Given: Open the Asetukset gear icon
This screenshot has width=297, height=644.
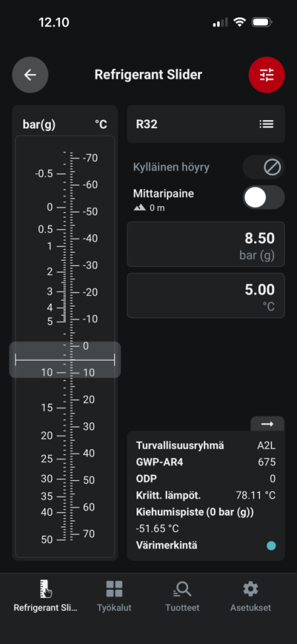Looking at the screenshot, I should [251, 589].
